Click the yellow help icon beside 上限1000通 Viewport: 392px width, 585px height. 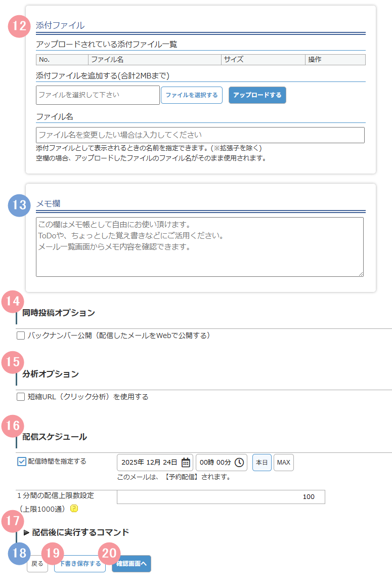74,508
